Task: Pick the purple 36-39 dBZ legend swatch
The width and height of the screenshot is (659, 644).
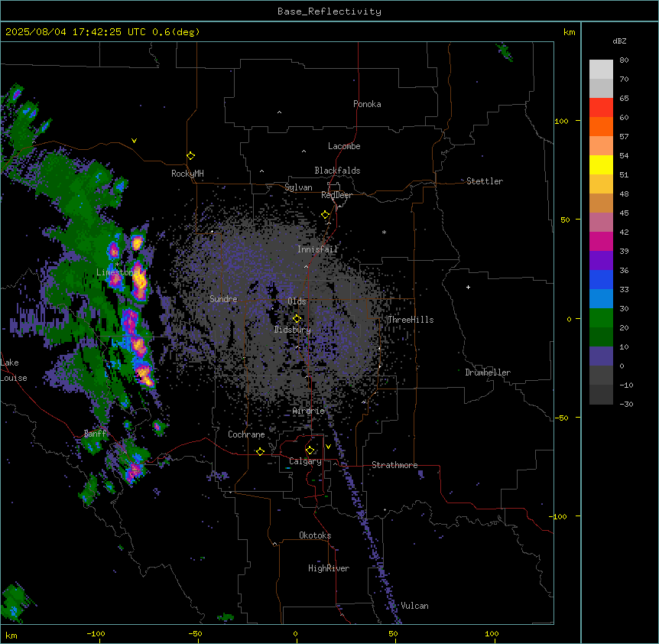Action: 601,261
